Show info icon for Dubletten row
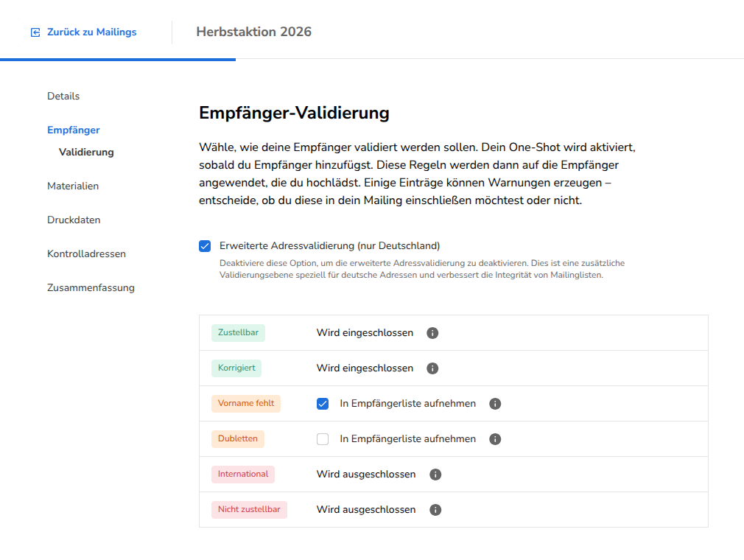 (x=495, y=439)
